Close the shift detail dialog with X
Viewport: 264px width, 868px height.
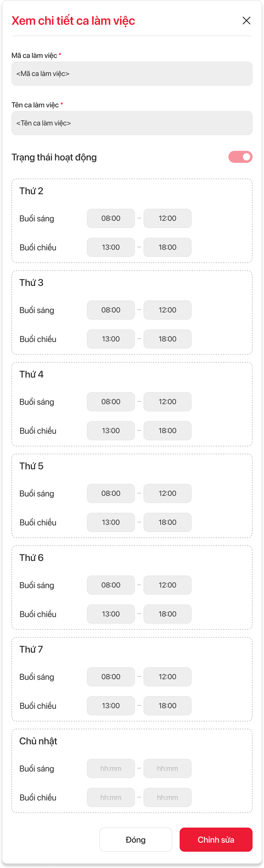246,21
